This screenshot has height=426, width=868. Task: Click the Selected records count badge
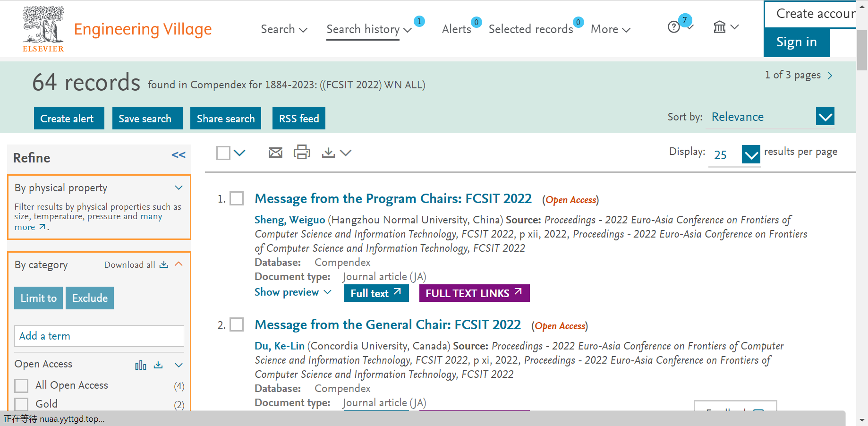(578, 22)
